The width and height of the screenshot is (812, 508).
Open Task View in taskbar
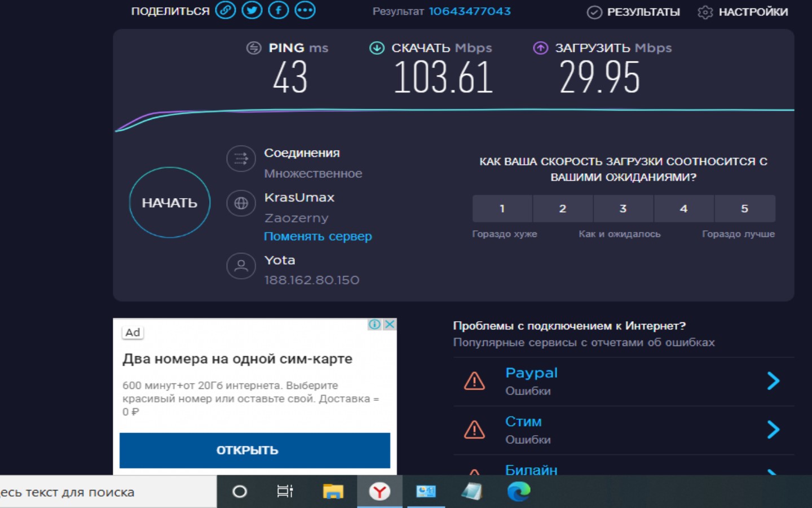click(285, 492)
